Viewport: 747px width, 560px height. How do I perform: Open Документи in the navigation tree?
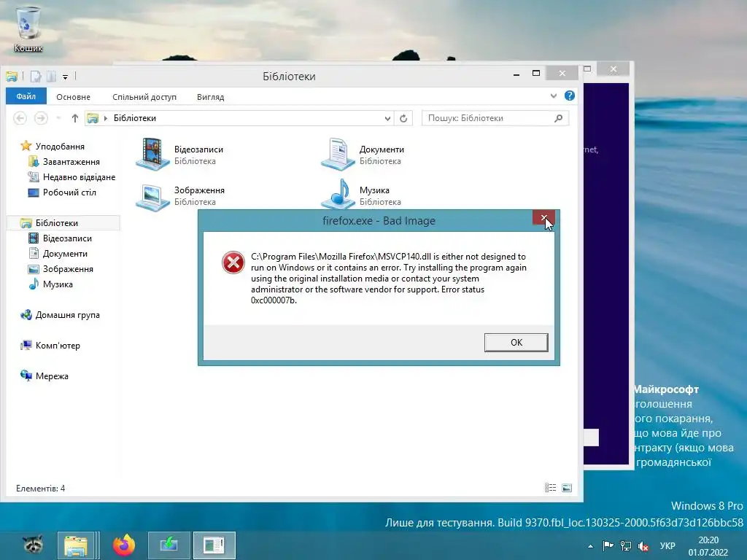(x=65, y=253)
